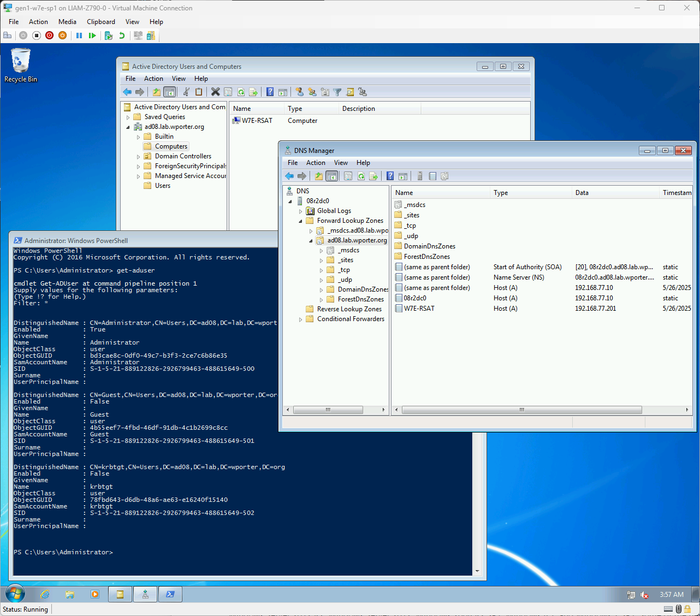Click ADUC toolbar Back arrow
Screen dimensions: 700x616
point(127,92)
